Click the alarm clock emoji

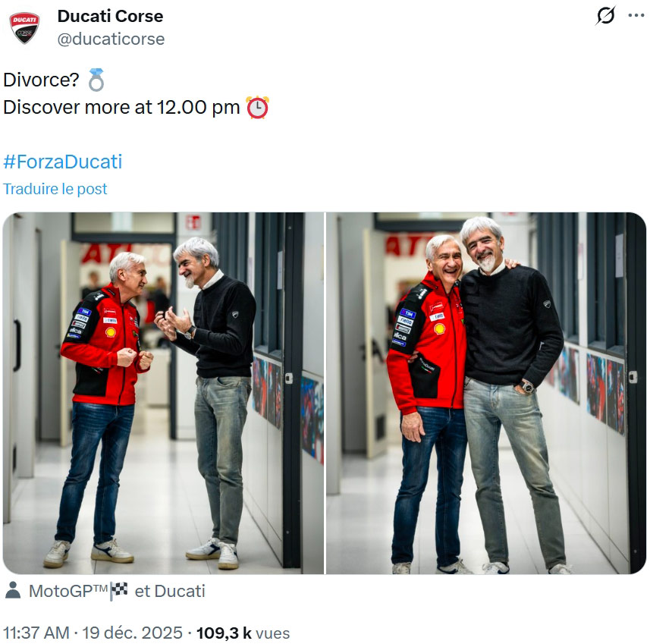257,108
